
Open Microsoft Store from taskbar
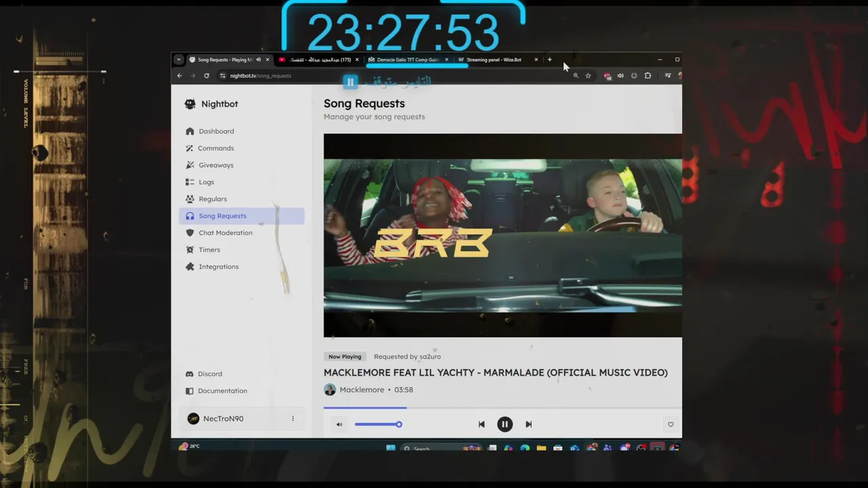pyautogui.click(x=557, y=448)
